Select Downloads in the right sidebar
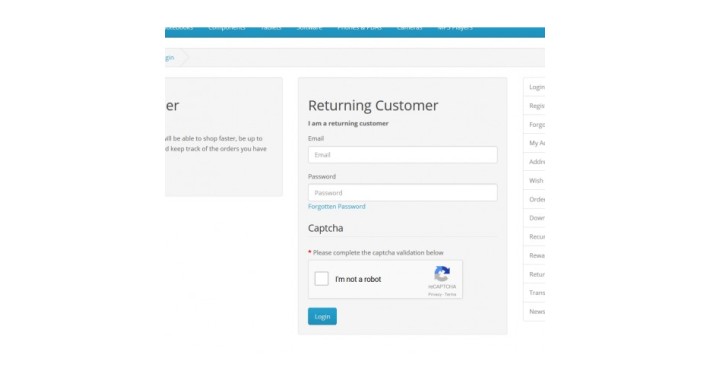The height and width of the screenshot is (380, 710). (534, 218)
